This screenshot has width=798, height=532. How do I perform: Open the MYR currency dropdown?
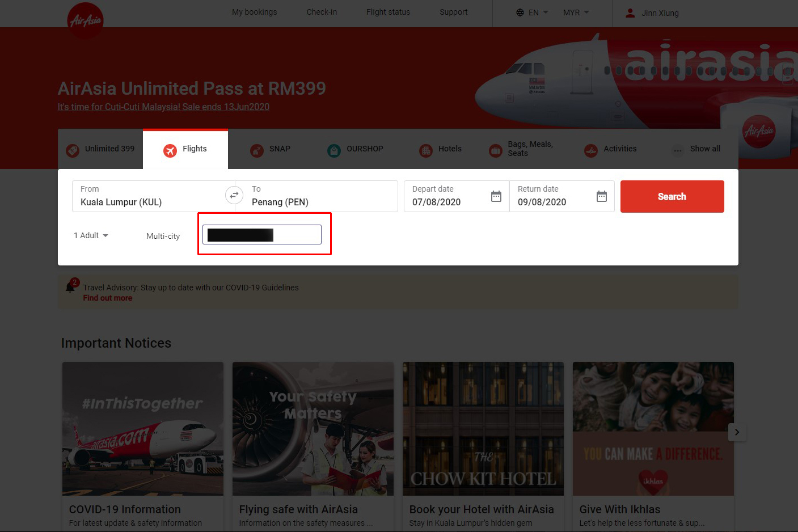tap(576, 12)
